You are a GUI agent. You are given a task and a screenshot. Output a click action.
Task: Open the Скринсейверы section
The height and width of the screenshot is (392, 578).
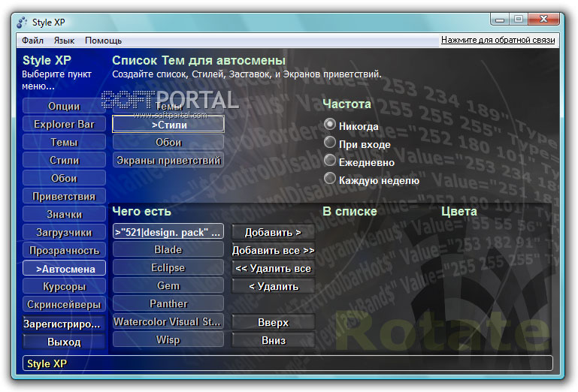(64, 305)
